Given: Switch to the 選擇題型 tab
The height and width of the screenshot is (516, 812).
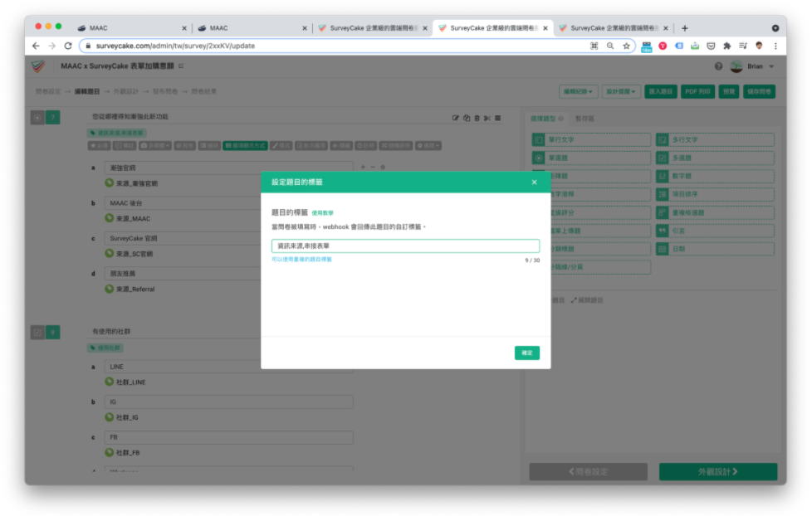Looking at the screenshot, I should (x=546, y=119).
